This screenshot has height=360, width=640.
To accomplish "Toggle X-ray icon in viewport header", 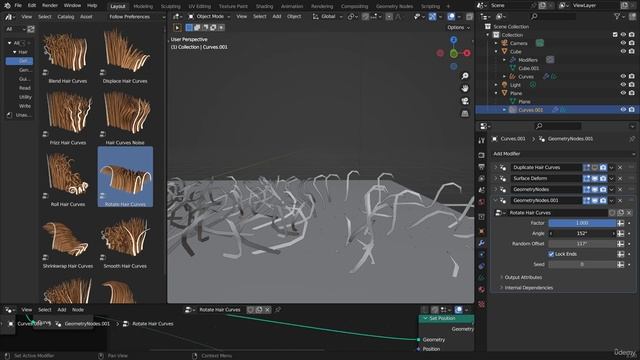I will [x=469, y=17].
